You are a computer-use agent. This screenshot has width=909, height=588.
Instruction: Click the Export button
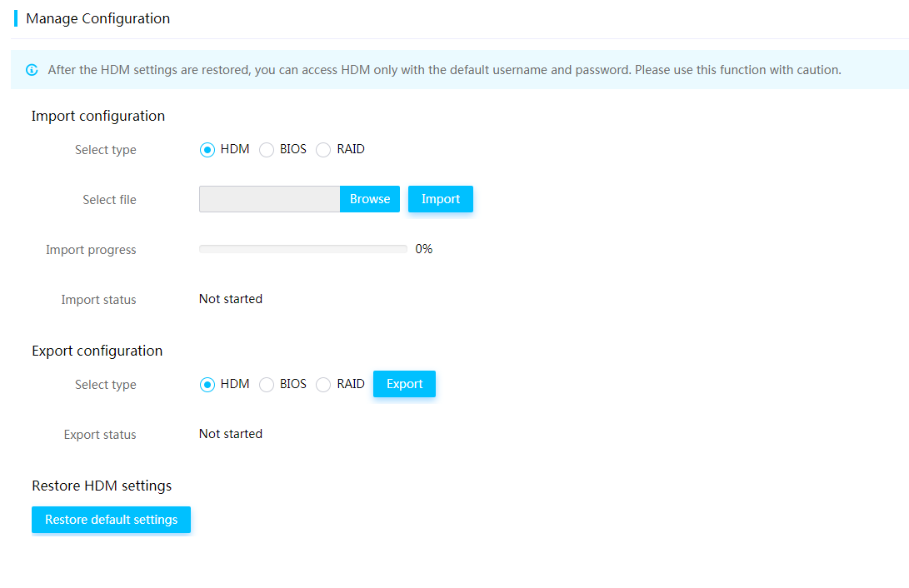pyautogui.click(x=404, y=384)
